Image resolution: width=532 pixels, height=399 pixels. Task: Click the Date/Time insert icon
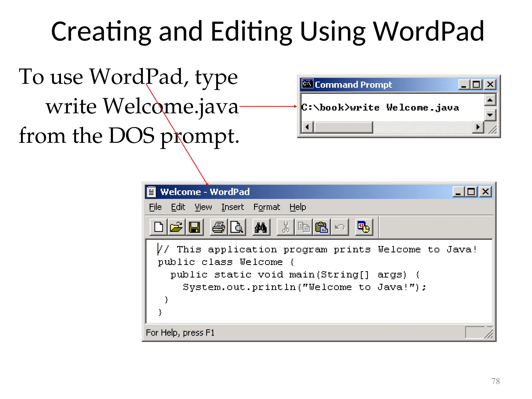pyautogui.click(x=364, y=227)
